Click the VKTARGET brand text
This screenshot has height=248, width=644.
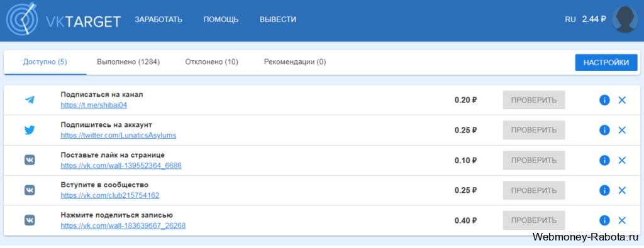pyautogui.click(x=84, y=21)
